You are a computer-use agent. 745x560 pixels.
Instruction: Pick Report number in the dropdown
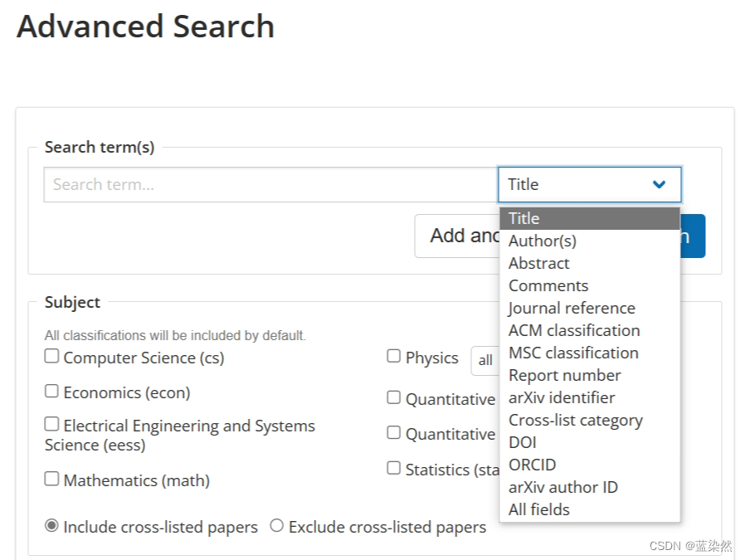(x=564, y=375)
